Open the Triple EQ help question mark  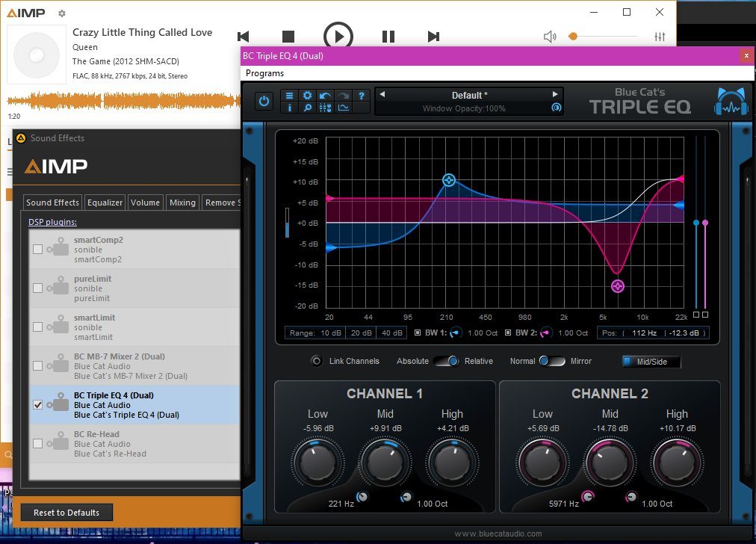(361, 96)
